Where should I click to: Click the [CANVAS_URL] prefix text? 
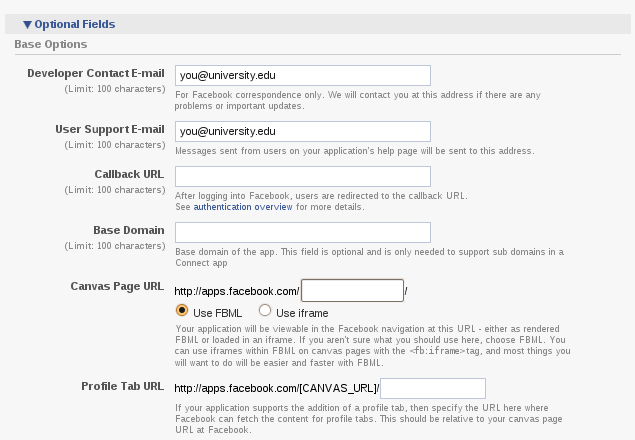[337, 389]
